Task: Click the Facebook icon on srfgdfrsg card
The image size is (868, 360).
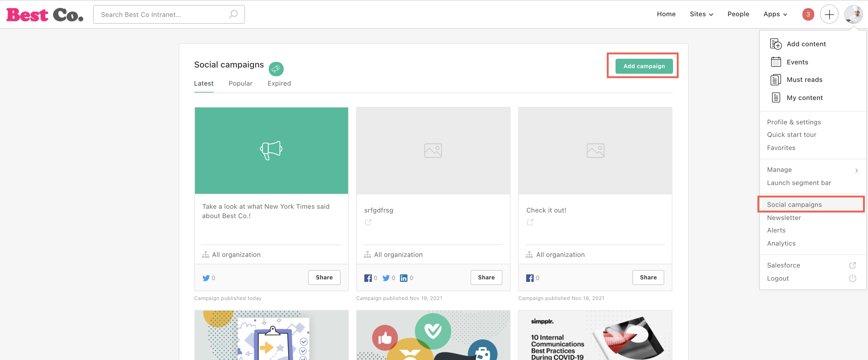Action: tap(368, 278)
